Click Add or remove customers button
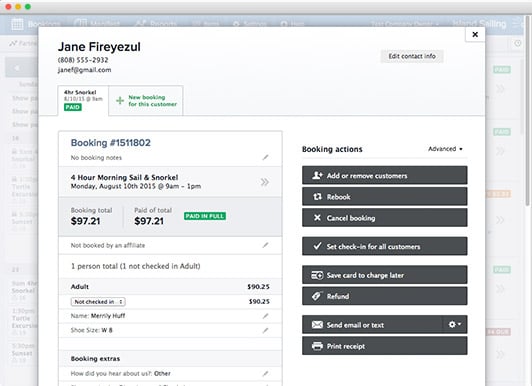The height and width of the screenshot is (386, 532). pos(384,175)
